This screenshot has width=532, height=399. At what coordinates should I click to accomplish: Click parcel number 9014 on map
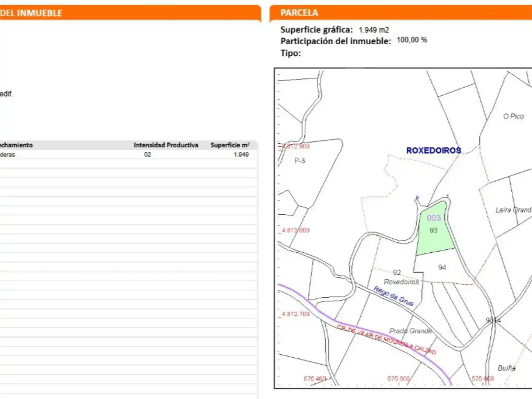493,320
